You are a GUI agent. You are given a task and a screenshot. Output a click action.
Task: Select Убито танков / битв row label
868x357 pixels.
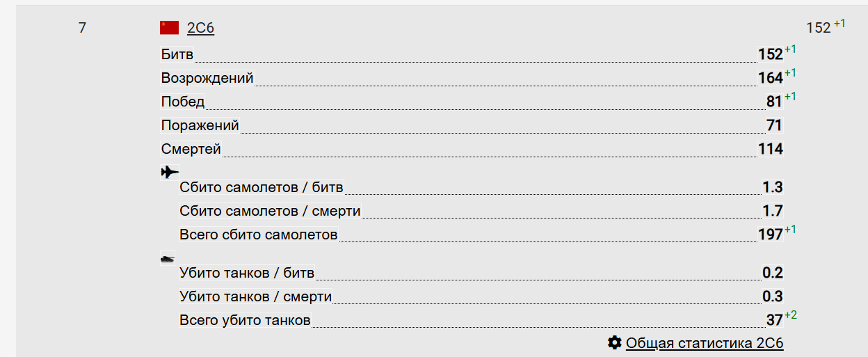(x=247, y=273)
